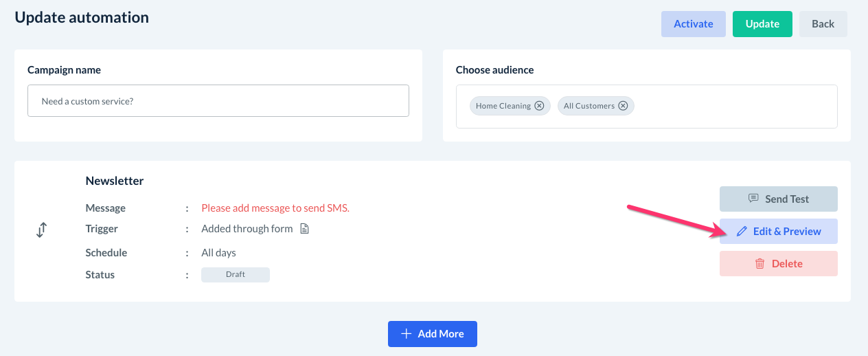868x356 pixels.
Task: Activate the automation
Action: (x=693, y=24)
